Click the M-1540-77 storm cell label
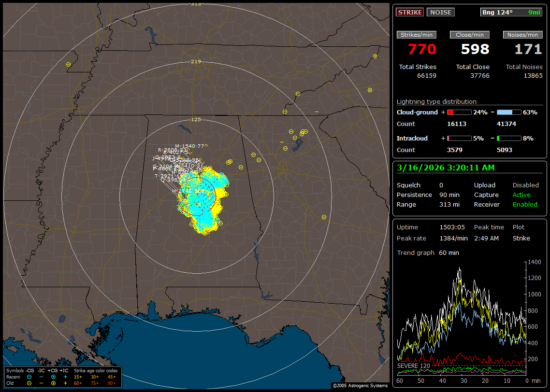This screenshot has height=392, width=550. click(189, 146)
